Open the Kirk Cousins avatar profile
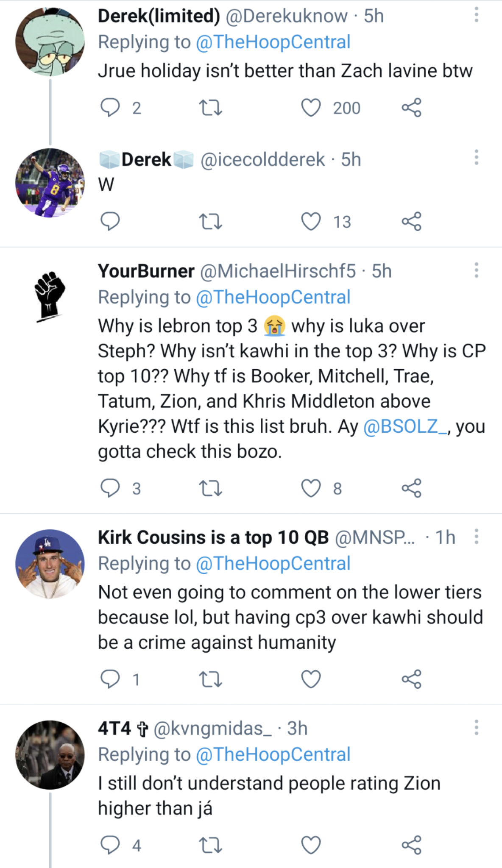Image resolution: width=502 pixels, height=868 pixels. [x=50, y=564]
